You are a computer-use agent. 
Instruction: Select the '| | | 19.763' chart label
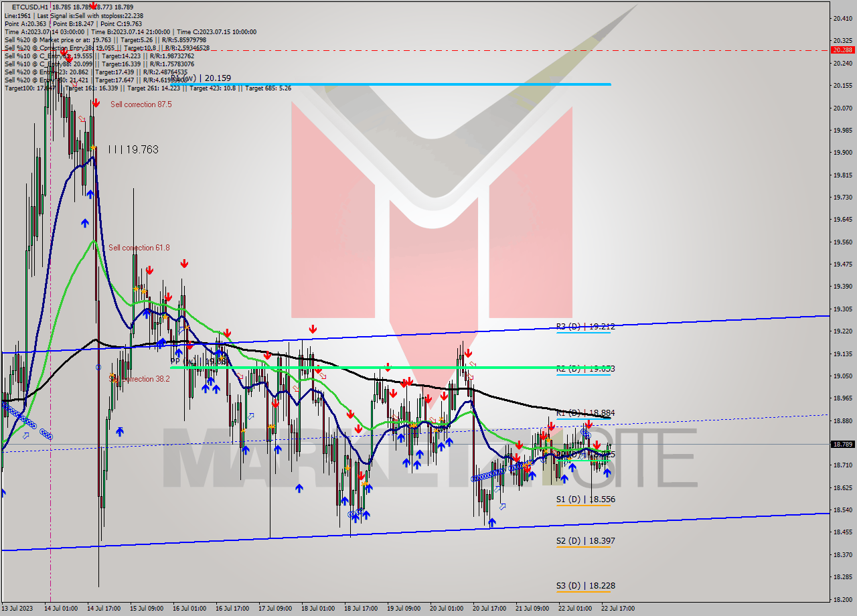tap(133, 149)
